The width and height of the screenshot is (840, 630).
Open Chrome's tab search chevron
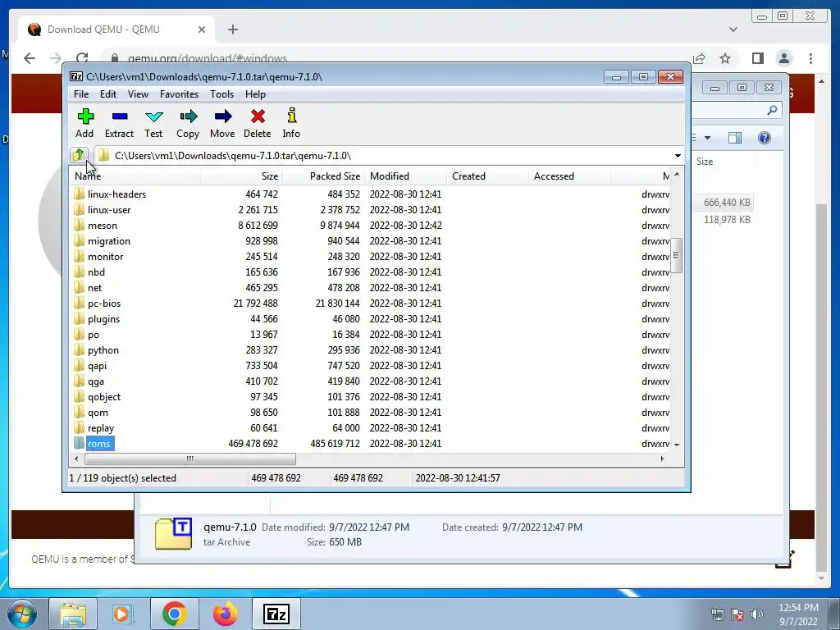click(733, 30)
